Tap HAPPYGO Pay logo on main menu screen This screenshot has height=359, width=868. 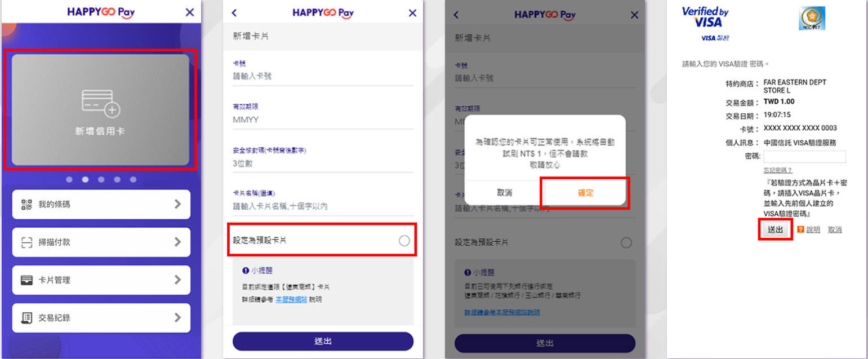[x=101, y=12]
